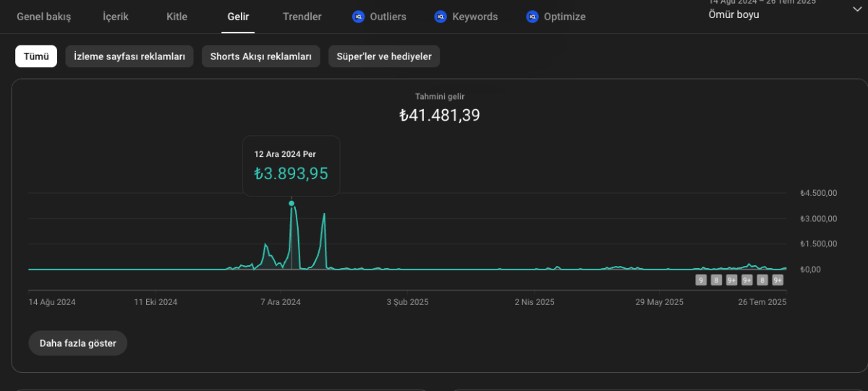Open the Genel bakış tab
This screenshot has height=391, width=868.
point(44,17)
